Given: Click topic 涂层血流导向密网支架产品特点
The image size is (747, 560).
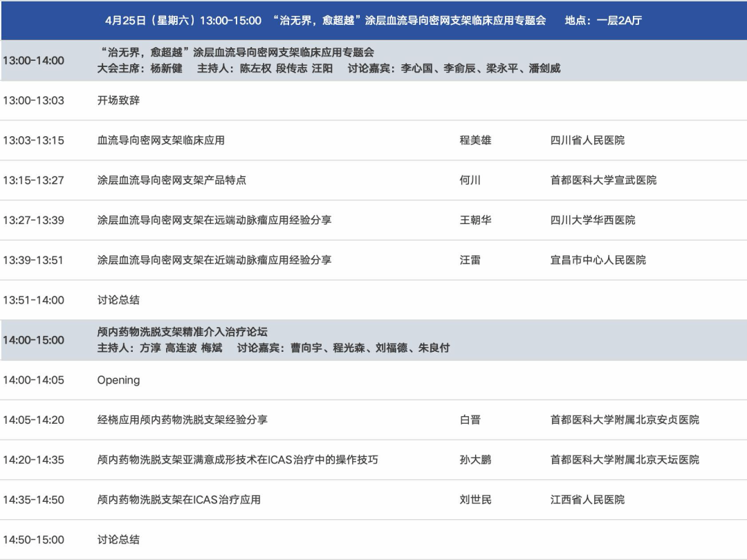Looking at the screenshot, I should [x=172, y=180].
